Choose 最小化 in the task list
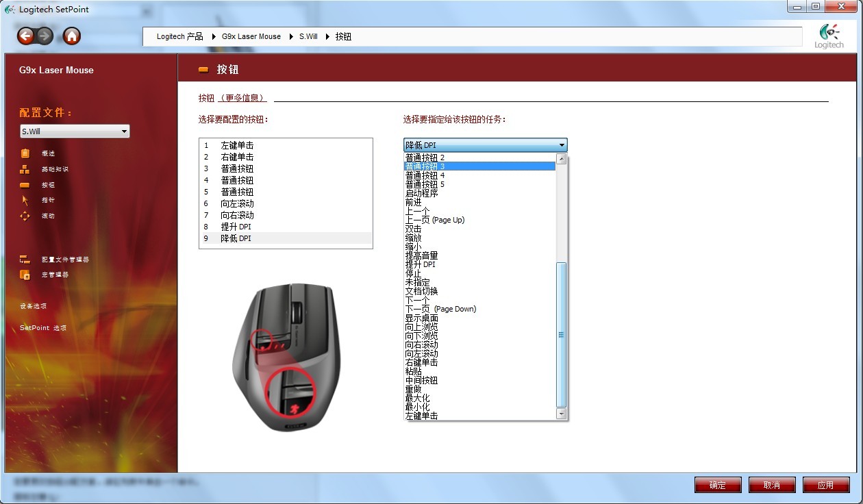The height and width of the screenshot is (504, 863). 480,407
